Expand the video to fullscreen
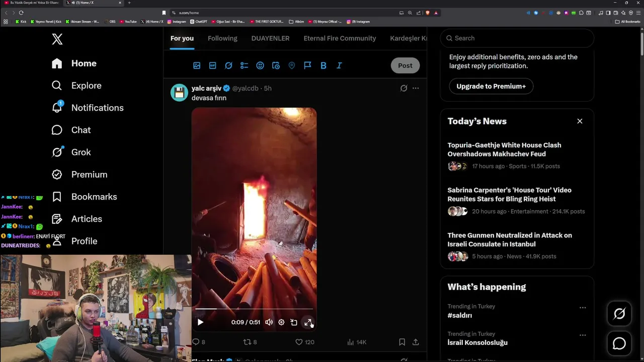644x362 pixels. (x=308, y=322)
